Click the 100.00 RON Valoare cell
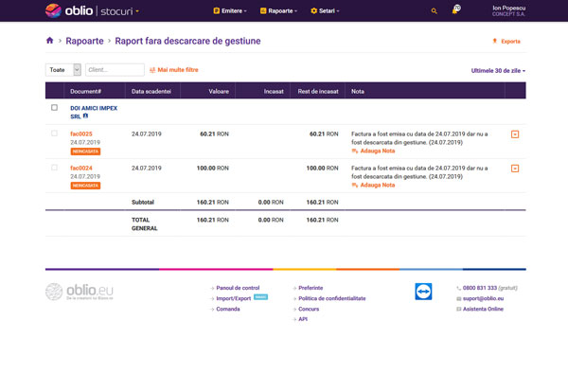 (213, 169)
